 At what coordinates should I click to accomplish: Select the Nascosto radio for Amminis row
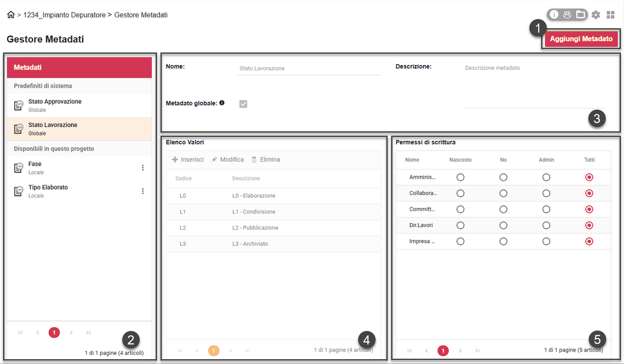tap(460, 177)
